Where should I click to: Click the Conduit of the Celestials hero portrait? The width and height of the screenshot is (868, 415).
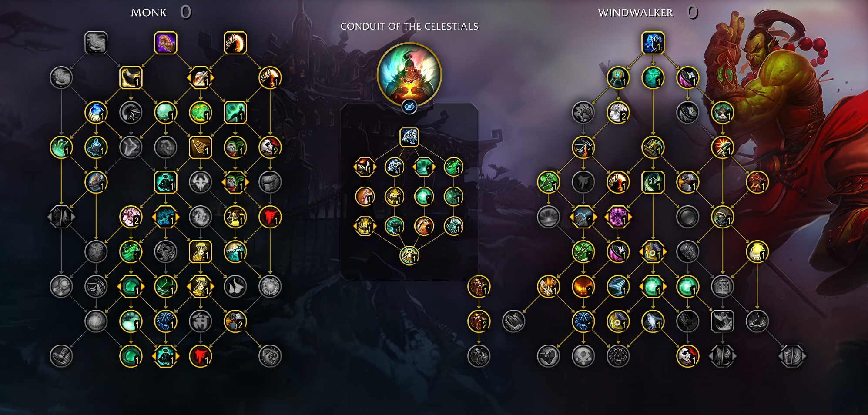pyautogui.click(x=409, y=74)
